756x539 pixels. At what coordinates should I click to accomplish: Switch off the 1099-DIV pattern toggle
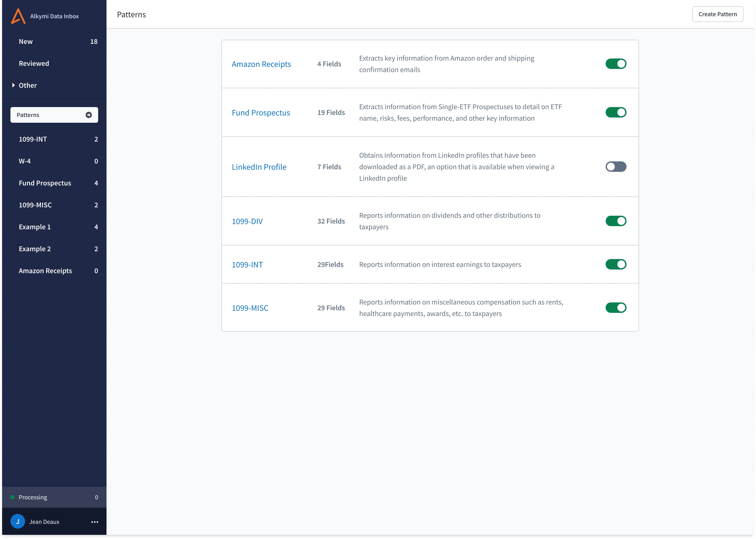point(616,221)
